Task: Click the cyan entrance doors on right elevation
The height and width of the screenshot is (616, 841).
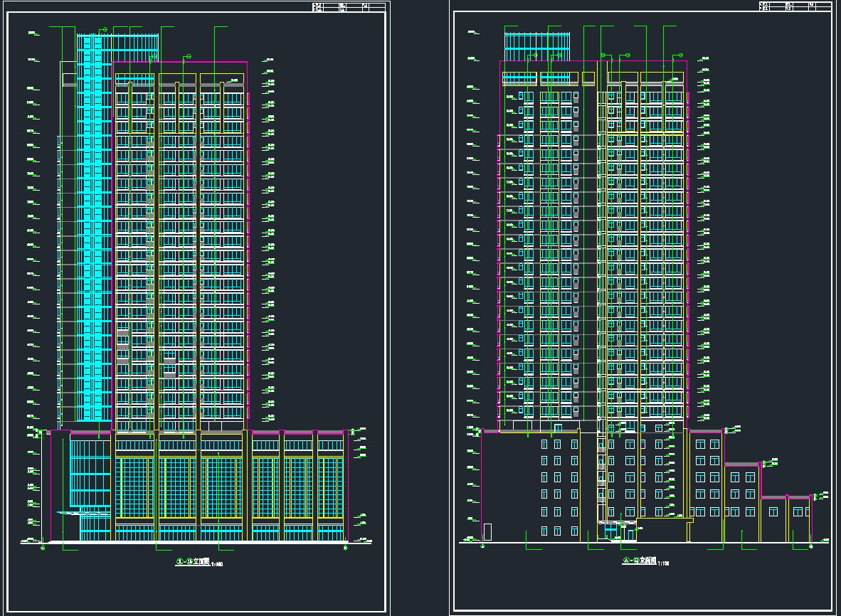Action: pos(610,532)
